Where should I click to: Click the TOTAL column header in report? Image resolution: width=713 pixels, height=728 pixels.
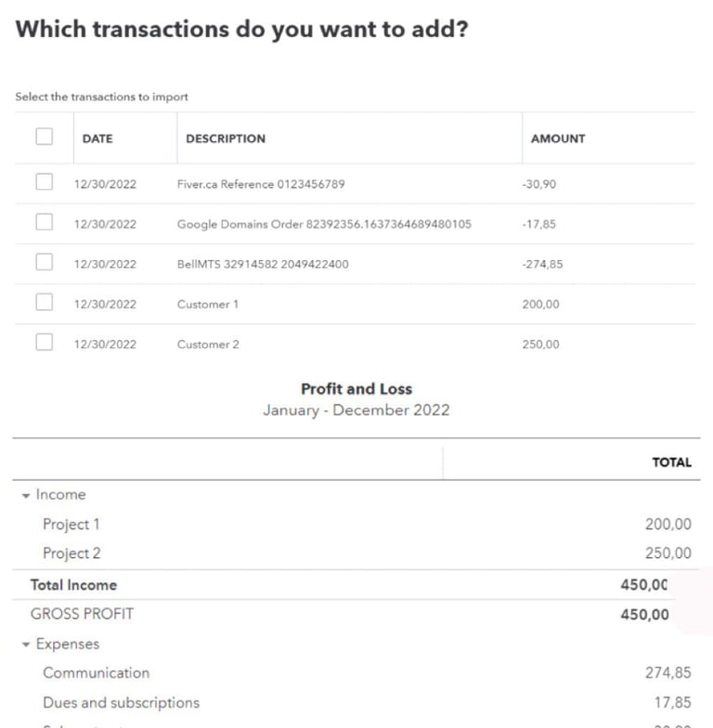671,462
